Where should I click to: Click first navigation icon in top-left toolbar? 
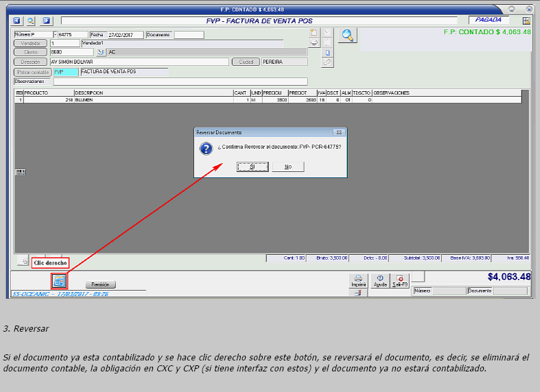17,21
